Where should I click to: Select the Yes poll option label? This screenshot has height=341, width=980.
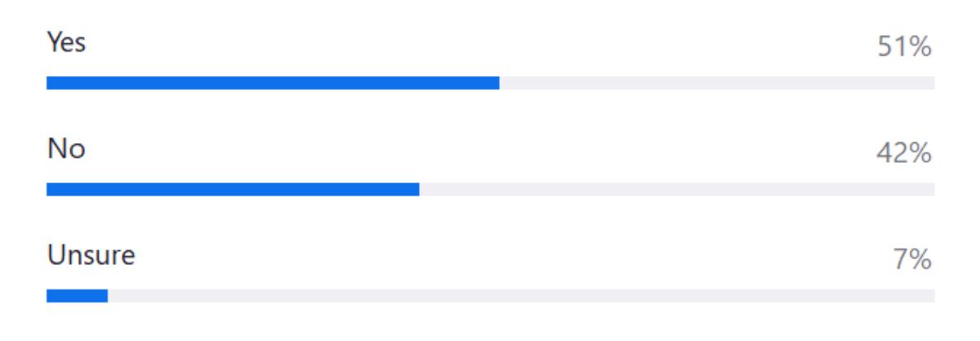pyautogui.click(x=66, y=43)
